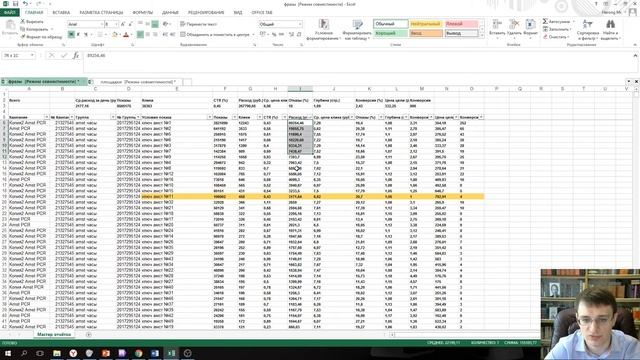The image size is (640, 360).
Task: Switch to РАЗМЕТКА СТРАНИЦЫ ribbon tab
Action: pos(101,13)
